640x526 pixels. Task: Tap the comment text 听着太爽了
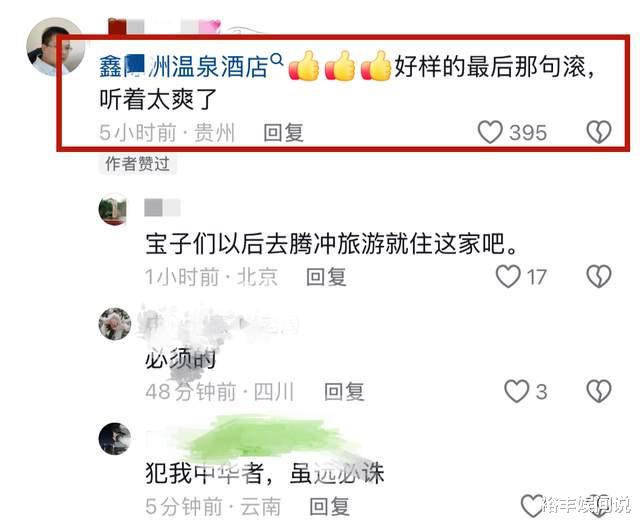pyautogui.click(x=158, y=99)
